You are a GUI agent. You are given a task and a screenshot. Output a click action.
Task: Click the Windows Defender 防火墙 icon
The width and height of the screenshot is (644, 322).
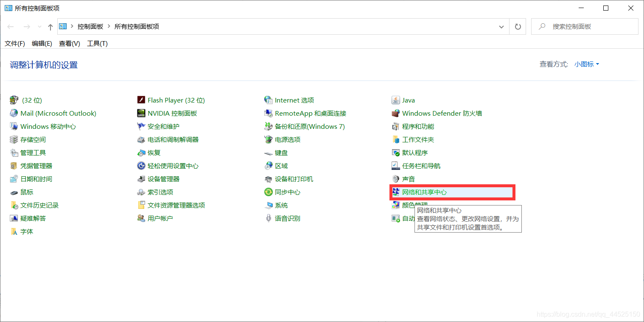(x=395, y=113)
